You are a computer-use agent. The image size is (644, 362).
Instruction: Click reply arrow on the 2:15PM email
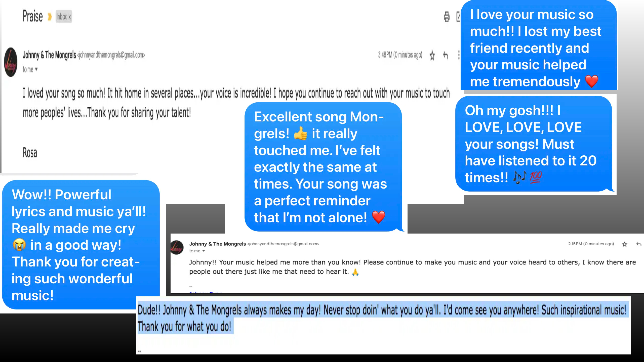click(x=638, y=244)
